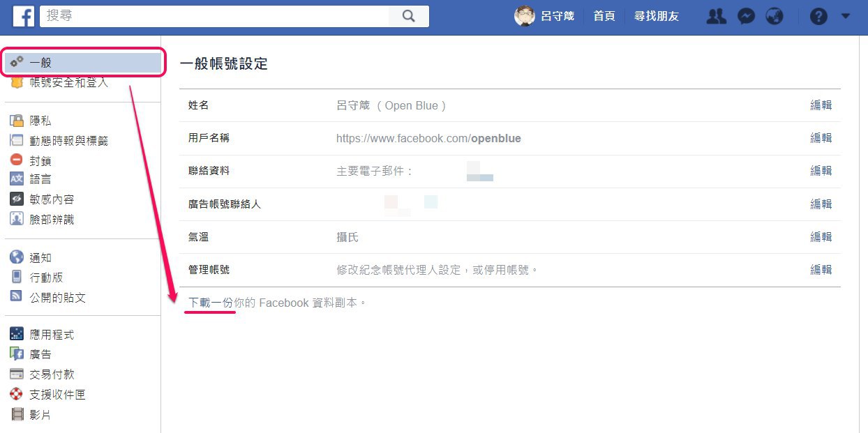Click the 下載一份 data copy link
Viewport: 868px width, 433px height.
coord(211,303)
